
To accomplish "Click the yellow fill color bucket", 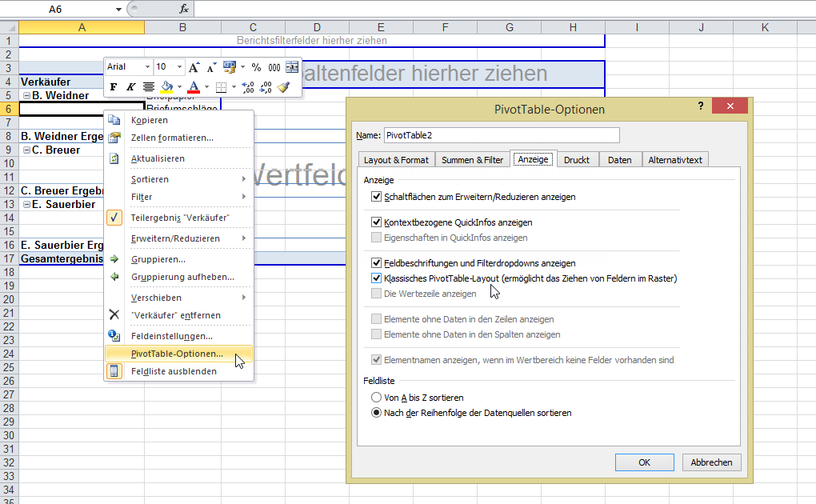I will [166, 87].
